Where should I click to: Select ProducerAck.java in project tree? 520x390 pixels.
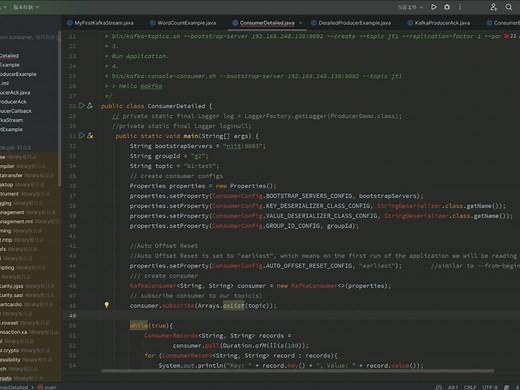[x=15, y=93]
